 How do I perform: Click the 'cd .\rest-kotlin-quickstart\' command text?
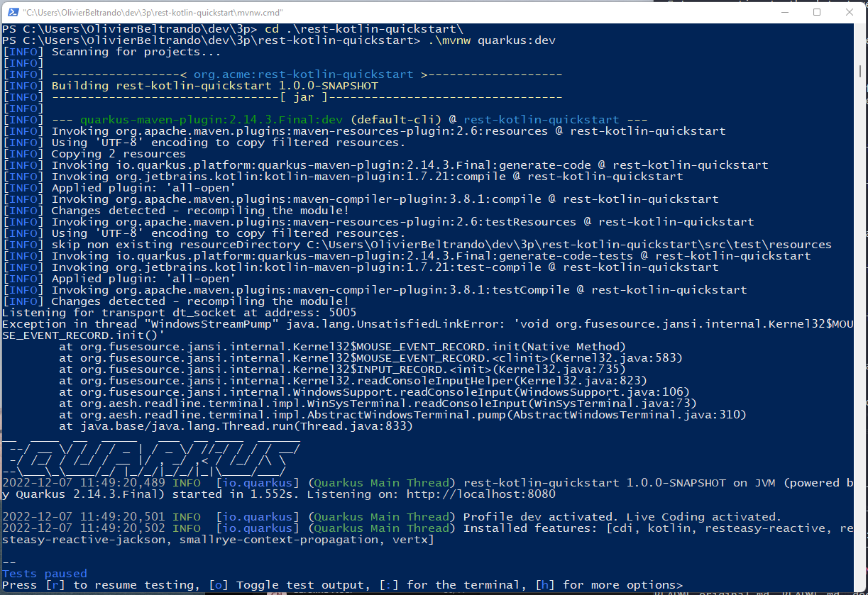365,29
